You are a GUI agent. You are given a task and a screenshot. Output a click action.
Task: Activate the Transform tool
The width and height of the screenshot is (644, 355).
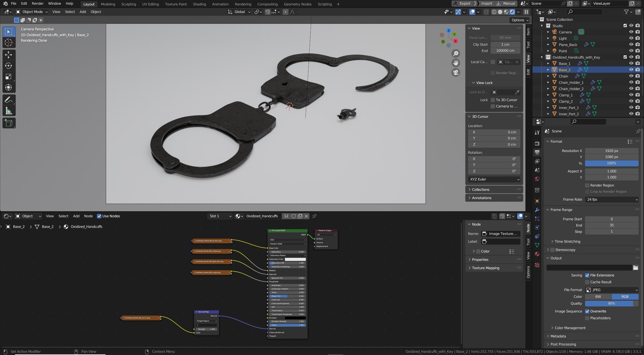[9, 88]
